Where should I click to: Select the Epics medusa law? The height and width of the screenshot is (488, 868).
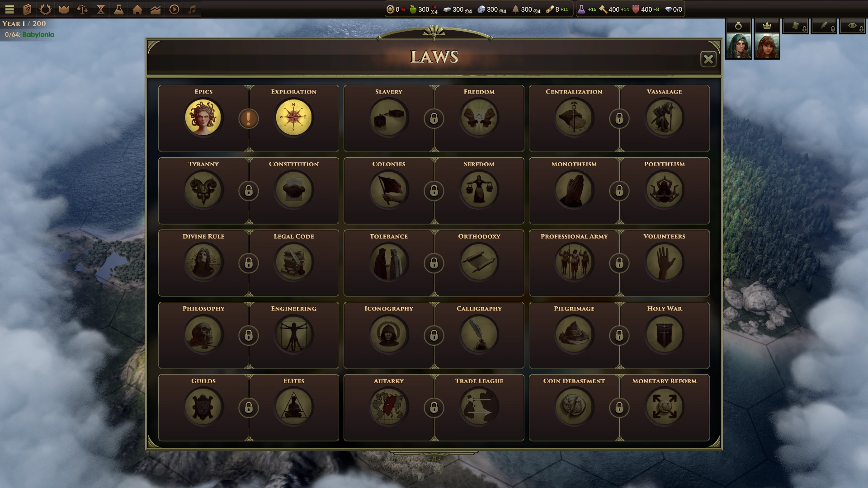point(203,118)
